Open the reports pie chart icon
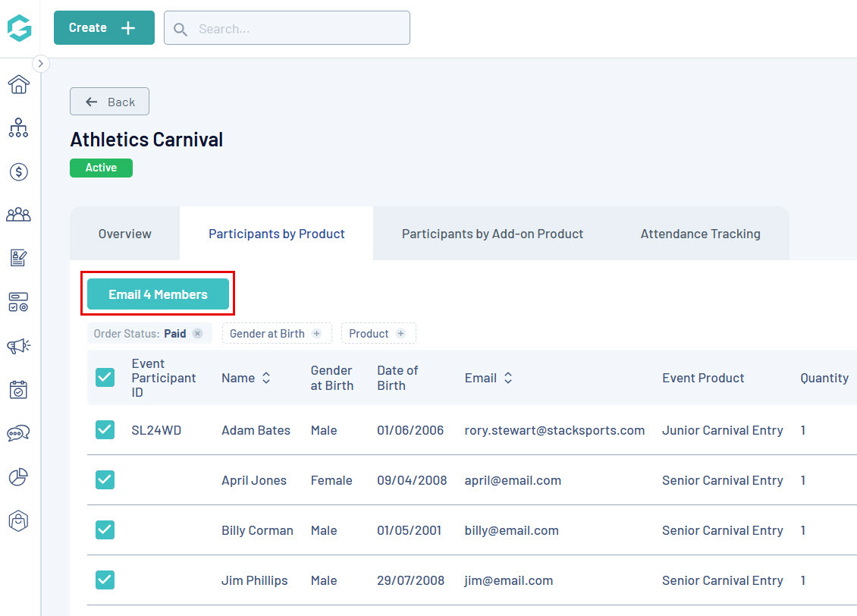This screenshot has width=857, height=616. [19, 477]
